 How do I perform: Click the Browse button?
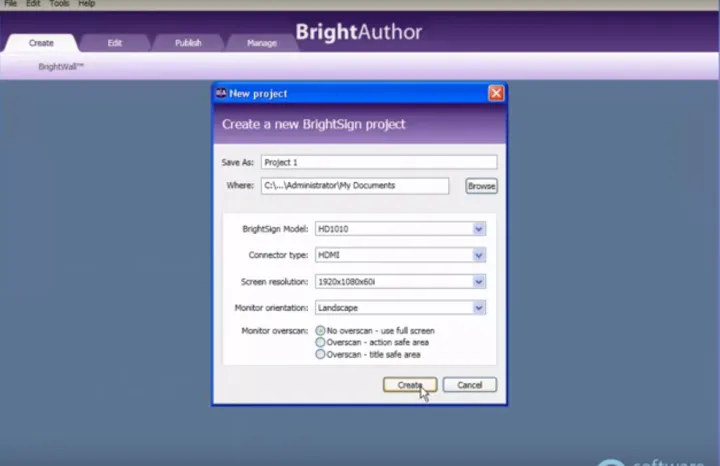pyautogui.click(x=481, y=186)
